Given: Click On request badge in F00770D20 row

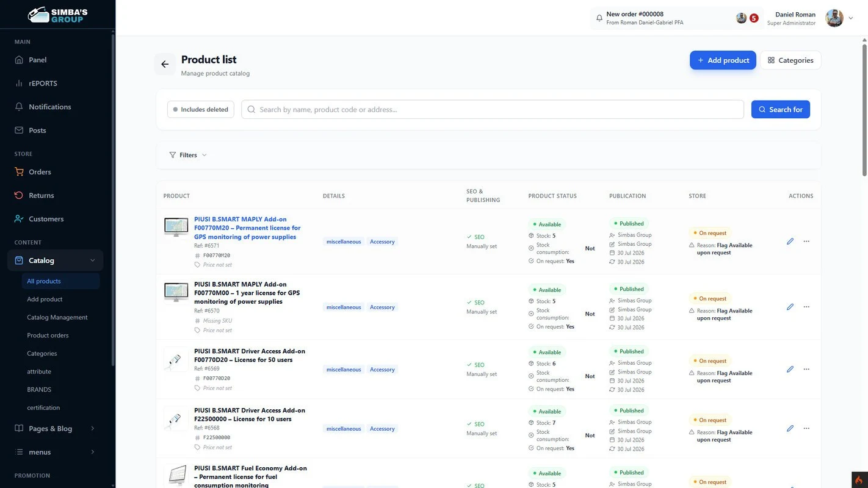Looking at the screenshot, I should tap(710, 361).
